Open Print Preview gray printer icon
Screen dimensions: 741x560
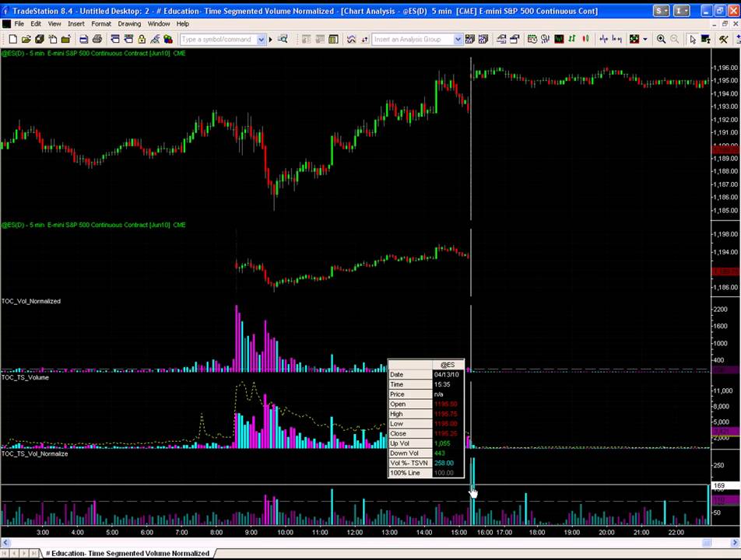click(x=97, y=39)
